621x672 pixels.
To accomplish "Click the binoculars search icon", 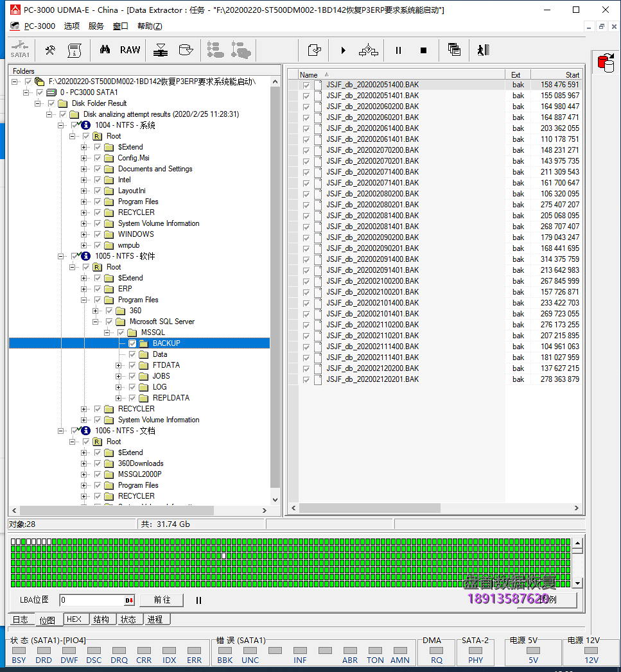I will [105, 49].
